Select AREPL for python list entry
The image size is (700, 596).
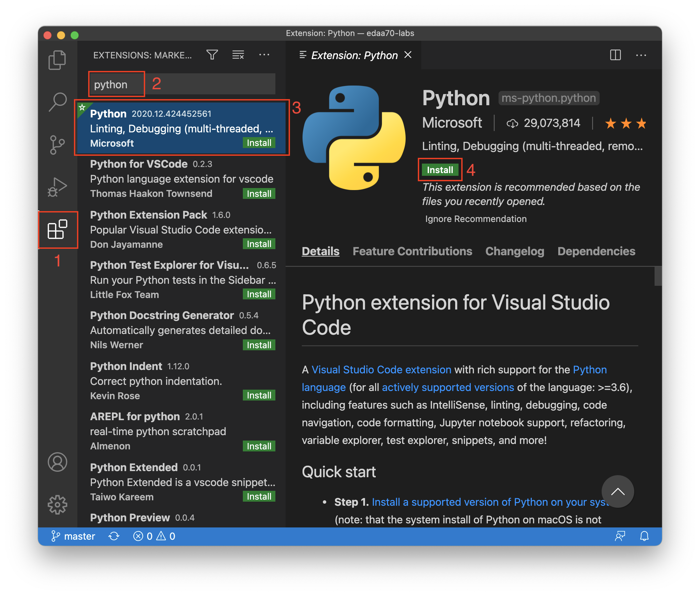point(181,431)
